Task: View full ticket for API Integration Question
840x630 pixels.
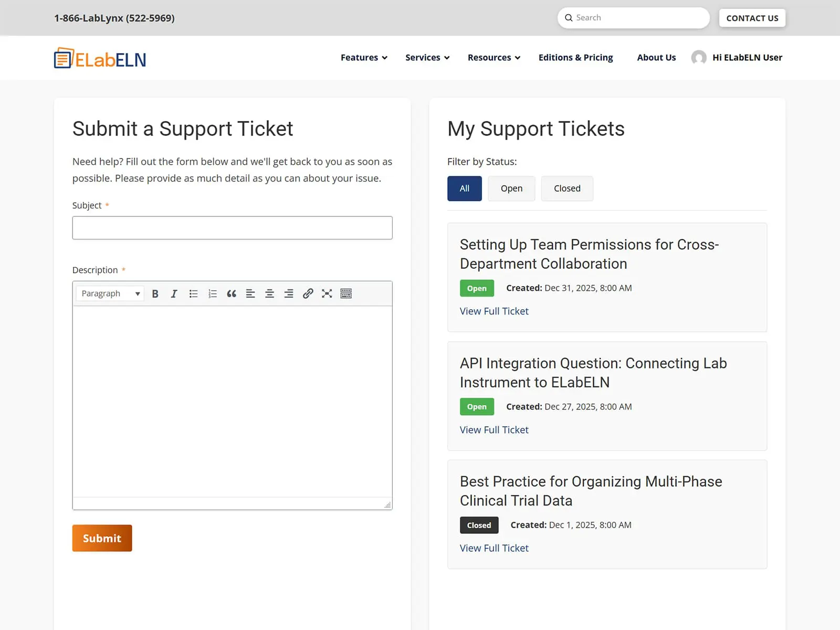Action: pyautogui.click(x=493, y=429)
